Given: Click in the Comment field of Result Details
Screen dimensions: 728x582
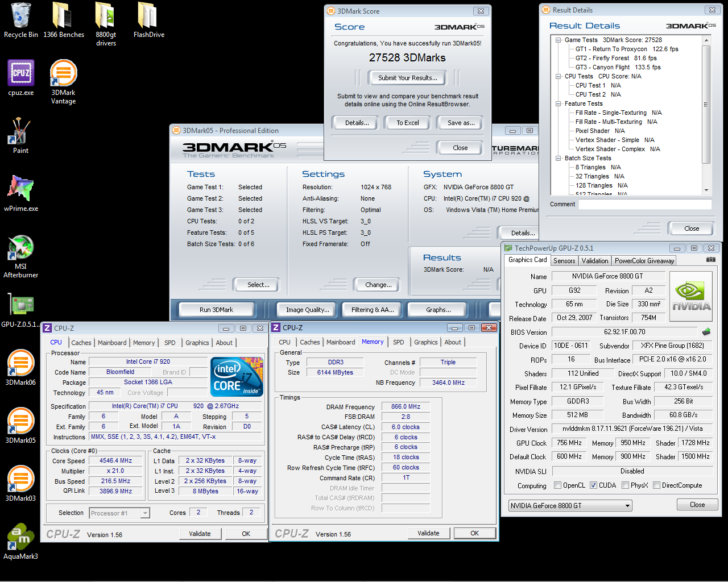Looking at the screenshot, I should click(x=645, y=204).
